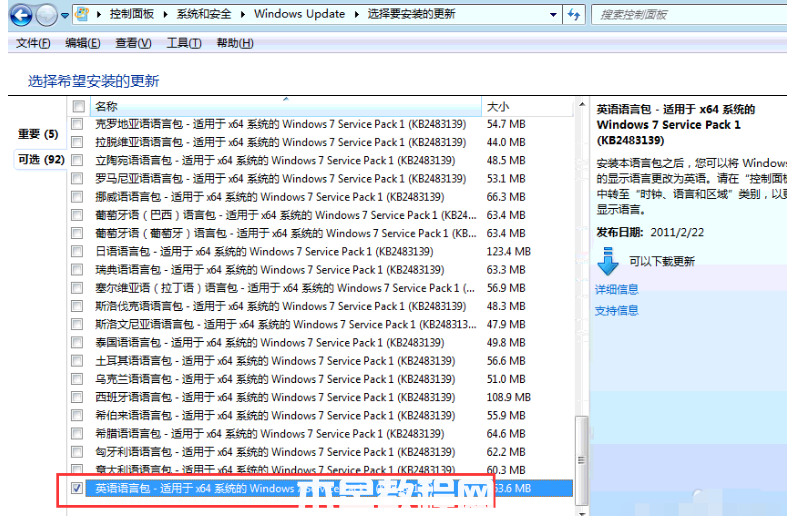Select the 希伯来语语言包 row text
This screenshot has height=516, width=787.
pyautogui.click(x=275, y=416)
